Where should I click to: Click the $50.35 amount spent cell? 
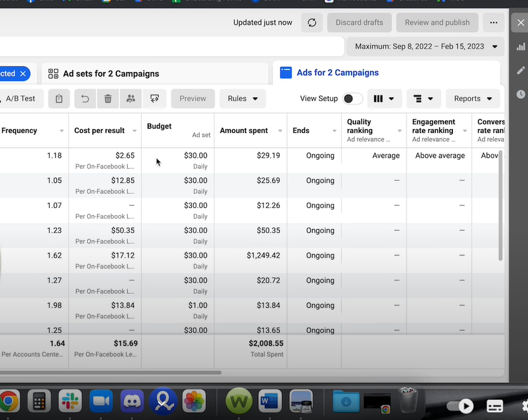268,231
